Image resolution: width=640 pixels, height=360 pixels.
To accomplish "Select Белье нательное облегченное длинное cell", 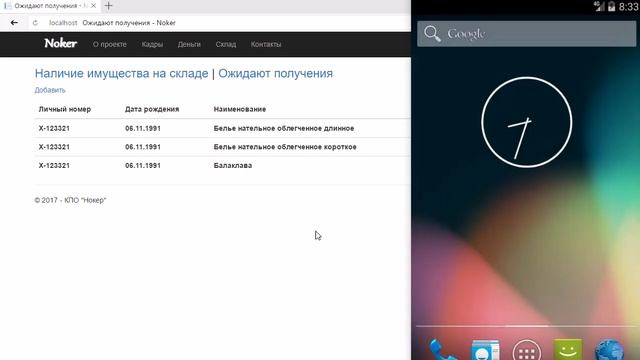I will click(x=284, y=128).
